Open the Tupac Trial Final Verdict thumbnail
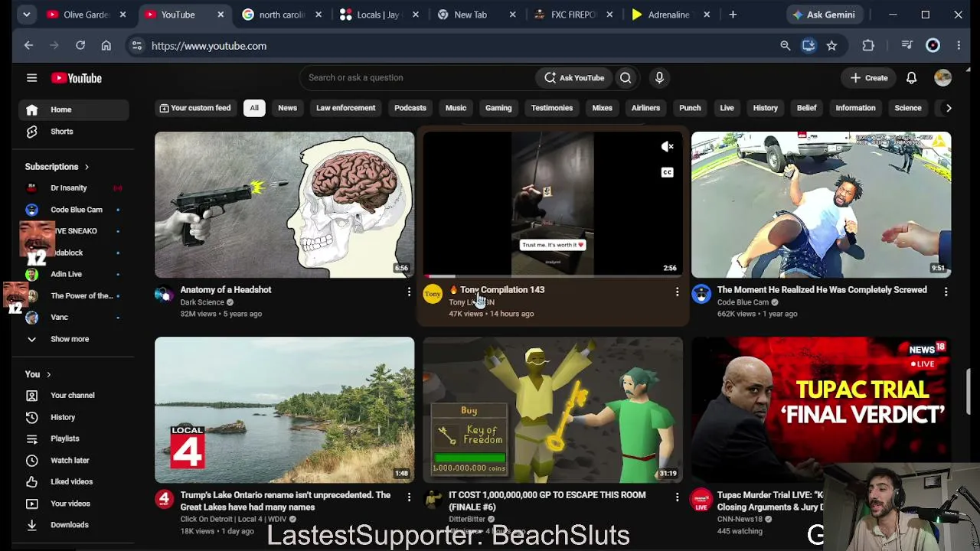 click(822, 410)
